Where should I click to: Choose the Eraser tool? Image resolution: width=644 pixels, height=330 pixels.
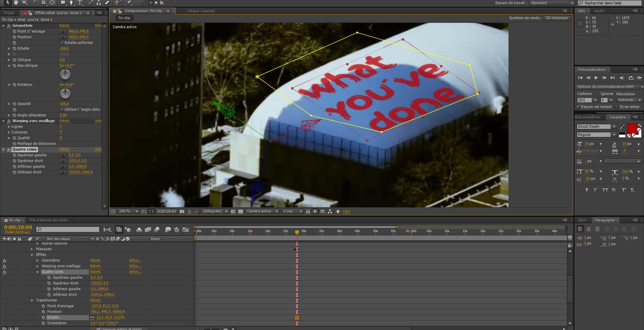[107, 3]
